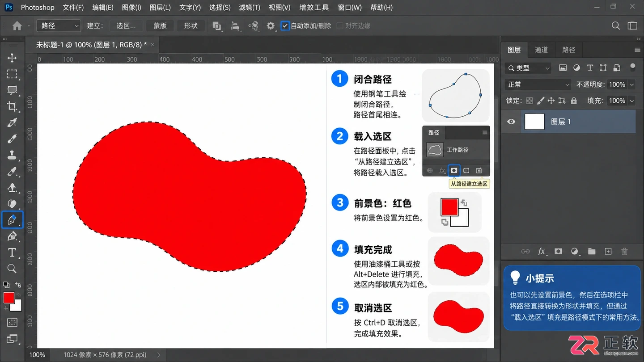This screenshot has width=644, height=362.
Task: Create a new layer with plus icon
Action: 608,252
